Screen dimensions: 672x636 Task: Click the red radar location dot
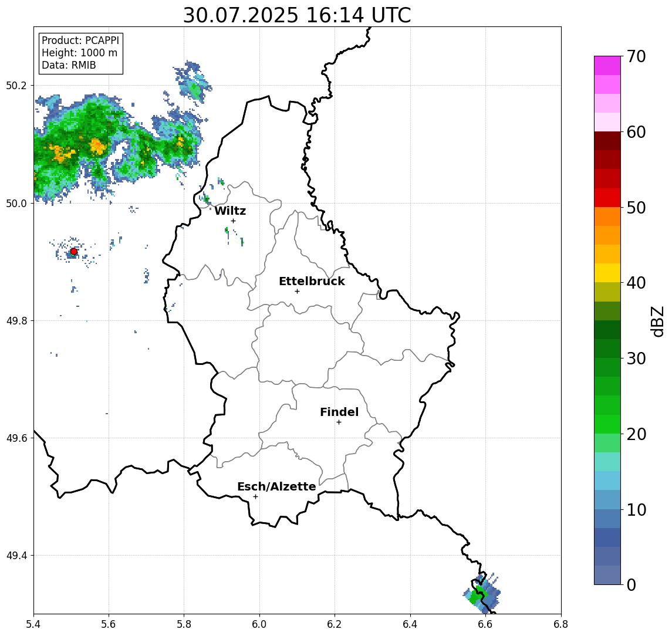tap(74, 252)
